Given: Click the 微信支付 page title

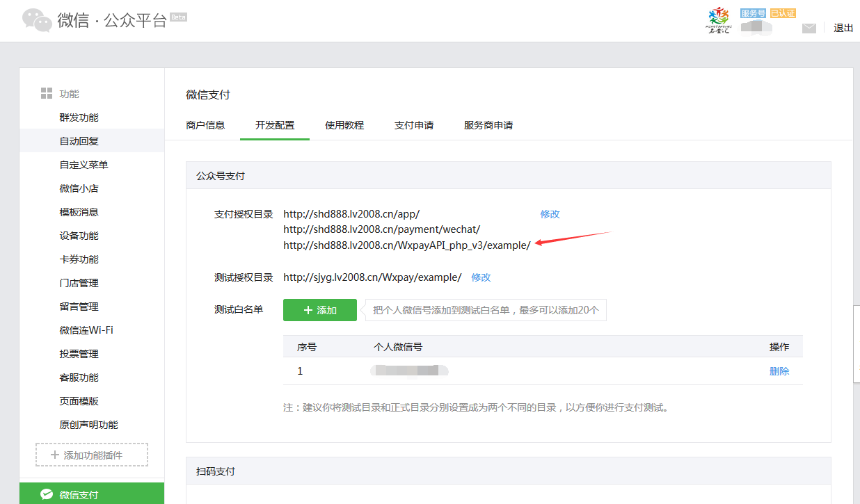Looking at the screenshot, I should click(208, 95).
